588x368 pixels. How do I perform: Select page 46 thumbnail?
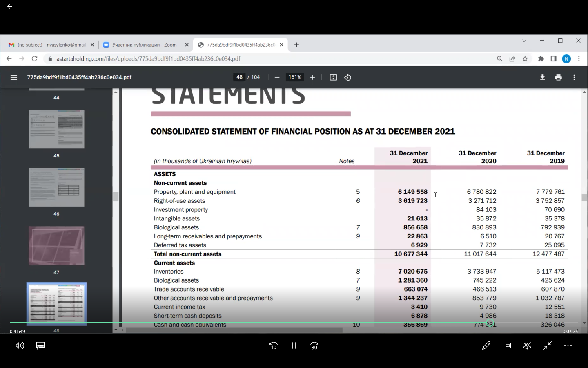(56, 188)
